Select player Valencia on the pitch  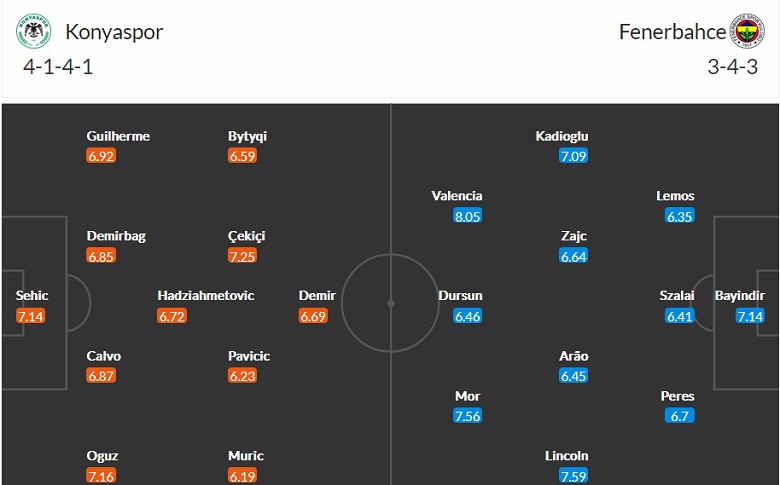pos(457,196)
